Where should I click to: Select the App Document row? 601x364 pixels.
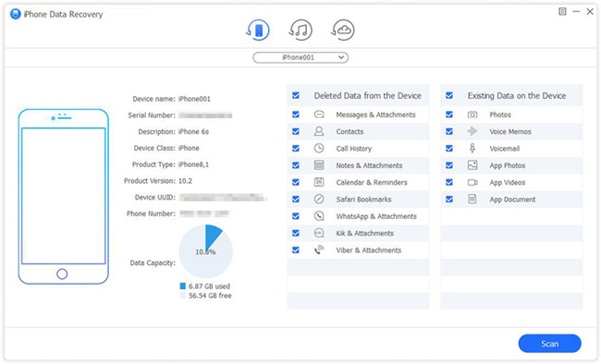511,200
